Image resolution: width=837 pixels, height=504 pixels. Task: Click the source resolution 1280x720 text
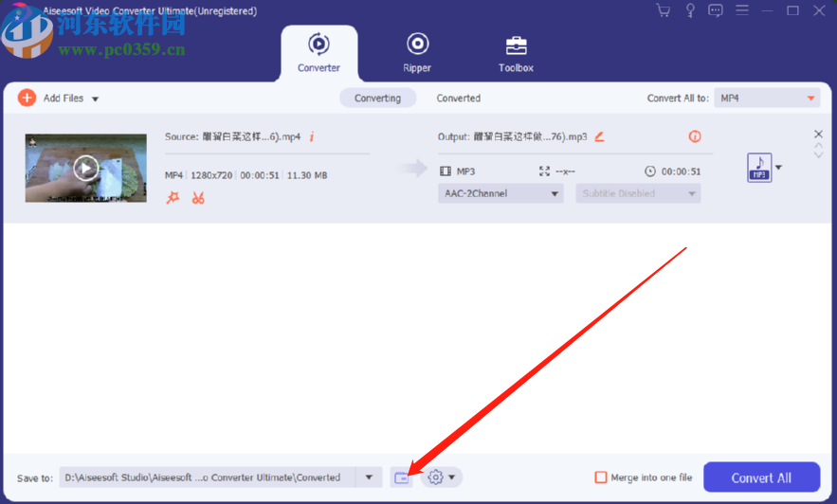211,175
